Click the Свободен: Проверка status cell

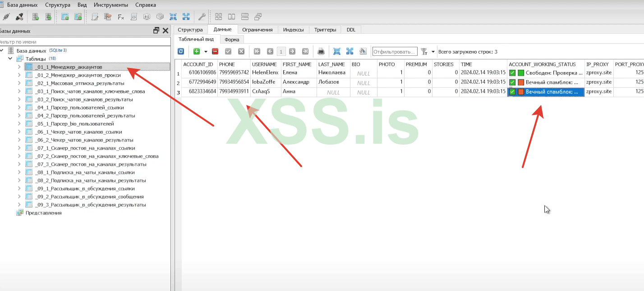point(546,73)
